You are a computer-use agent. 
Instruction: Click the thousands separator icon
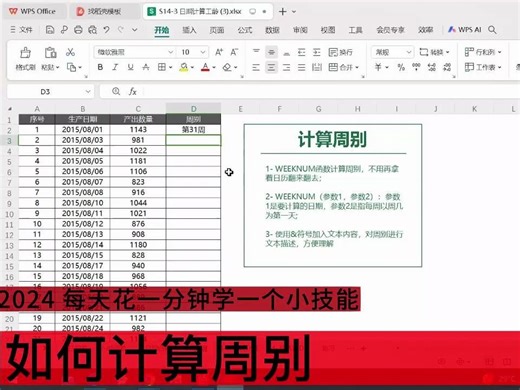point(416,68)
